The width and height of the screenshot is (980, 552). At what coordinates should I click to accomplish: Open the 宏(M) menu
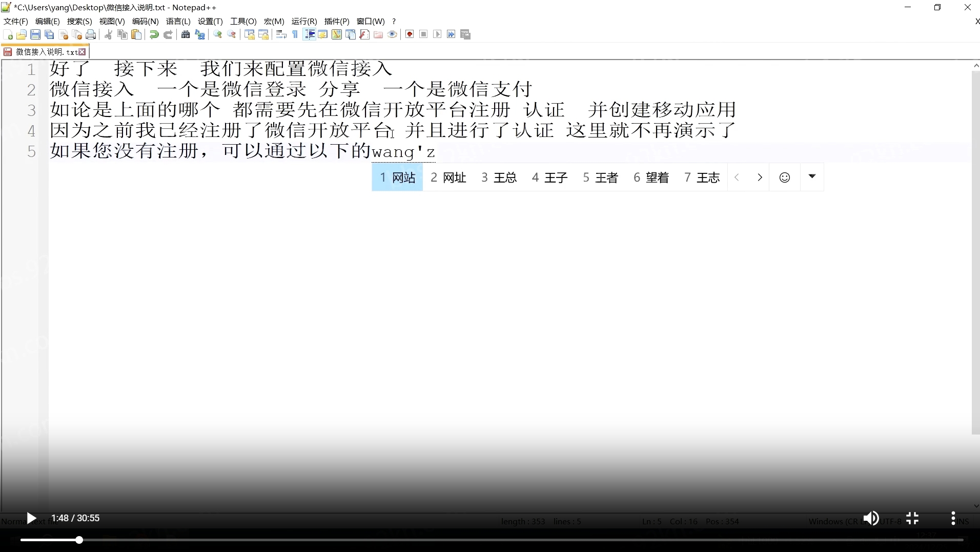(274, 21)
